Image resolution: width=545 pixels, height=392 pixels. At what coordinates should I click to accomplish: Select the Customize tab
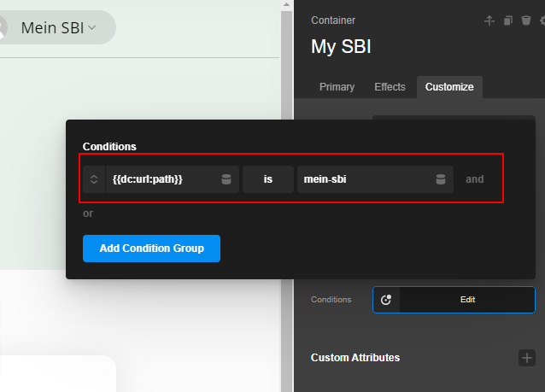[x=449, y=87]
